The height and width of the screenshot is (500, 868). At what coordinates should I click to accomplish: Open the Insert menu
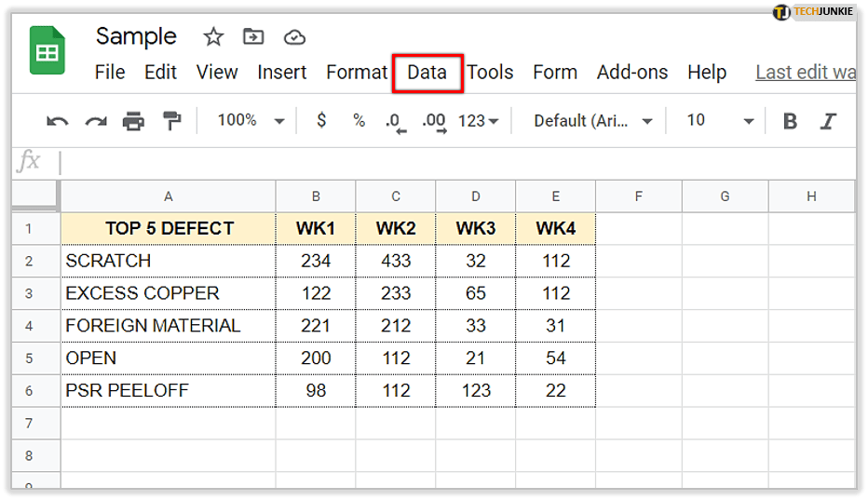click(x=281, y=73)
